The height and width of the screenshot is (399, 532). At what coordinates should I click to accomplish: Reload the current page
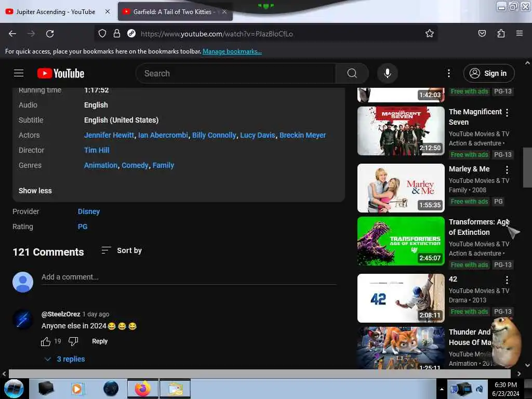pos(50,34)
